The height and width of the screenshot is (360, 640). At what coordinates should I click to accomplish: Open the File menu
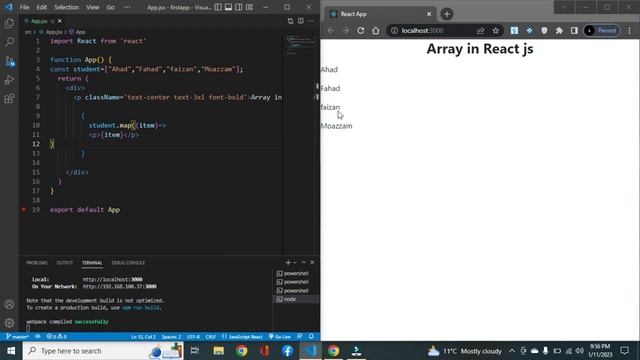[24, 7]
